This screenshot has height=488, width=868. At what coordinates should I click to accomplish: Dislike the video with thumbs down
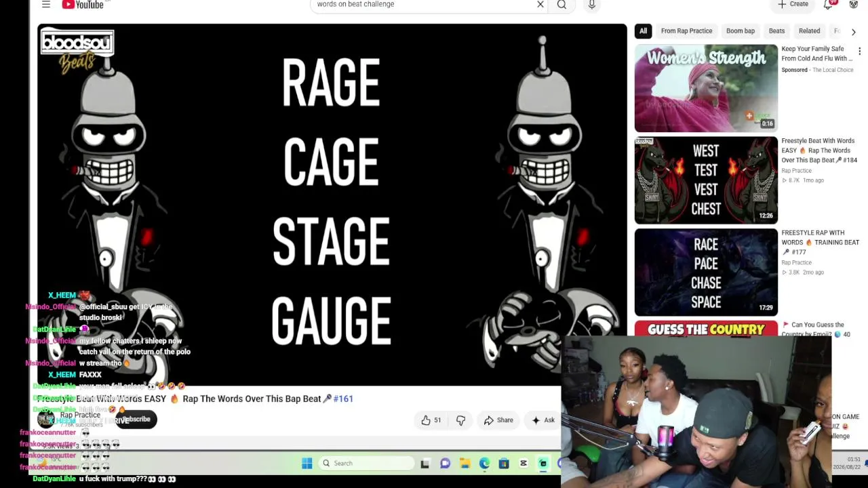pos(460,420)
